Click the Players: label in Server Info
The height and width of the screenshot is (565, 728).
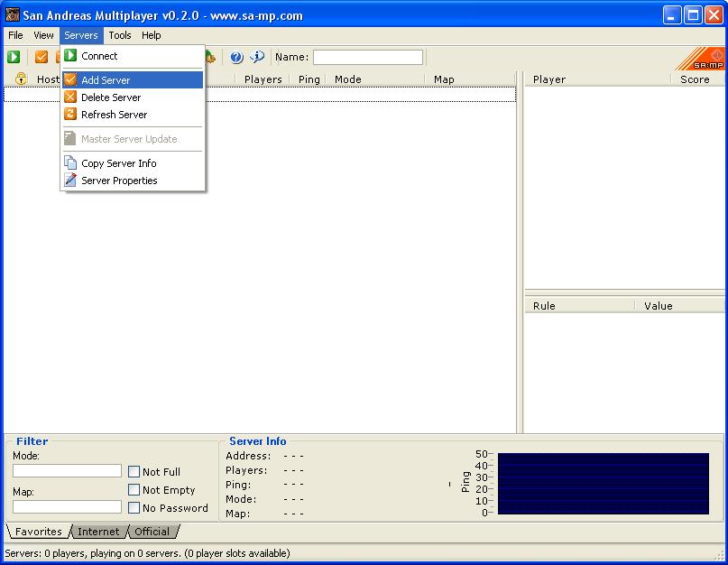(246, 470)
